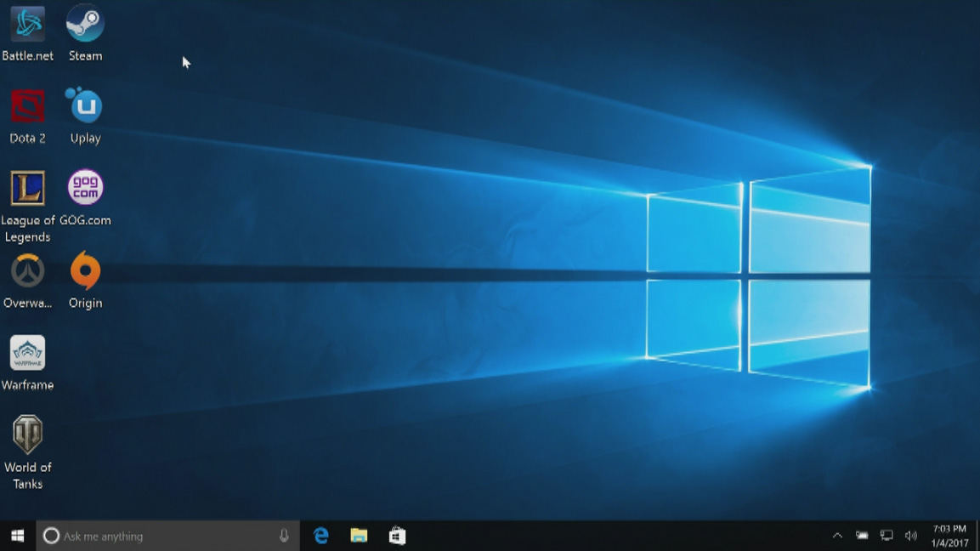Click the Cortana microphone icon
This screenshot has height=551, width=980.
(284, 536)
